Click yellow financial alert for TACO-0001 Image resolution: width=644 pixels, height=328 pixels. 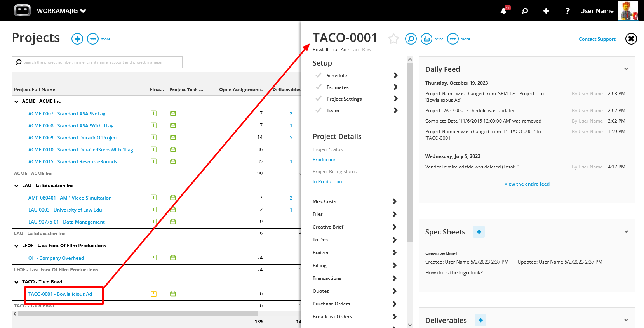click(x=153, y=294)
